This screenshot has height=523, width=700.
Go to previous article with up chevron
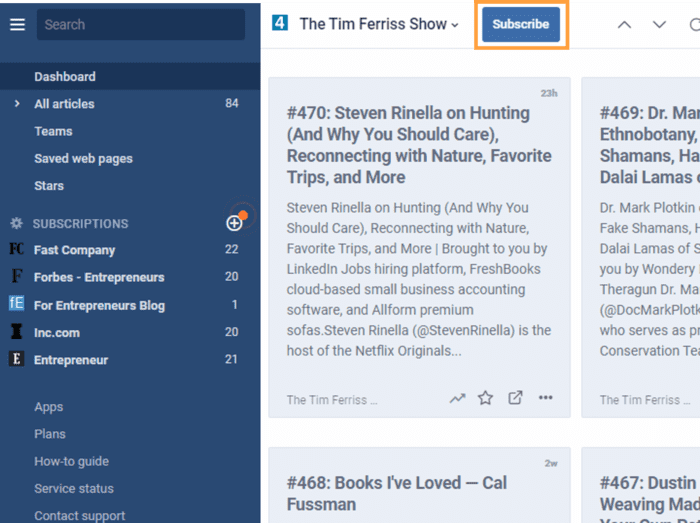tap(624, 25)
